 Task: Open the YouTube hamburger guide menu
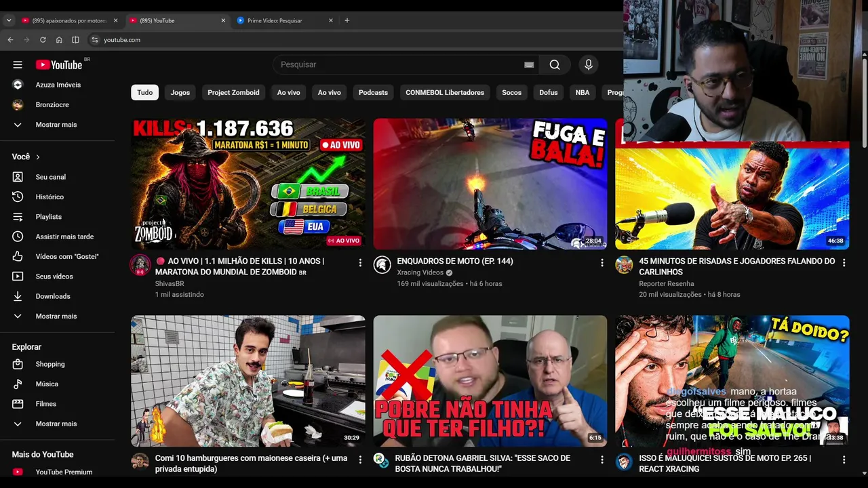point(18,64)
